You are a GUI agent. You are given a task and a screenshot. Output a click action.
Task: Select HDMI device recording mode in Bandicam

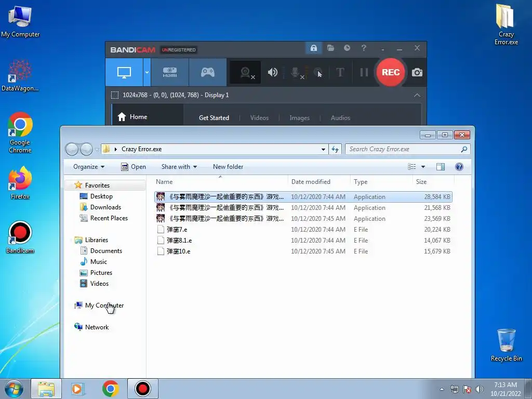(x=170, y=72)
